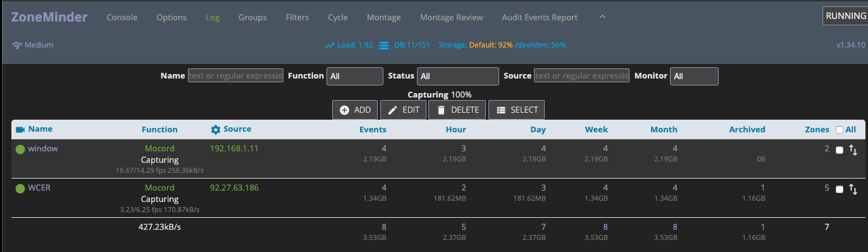Open the Audit Events Report
Image resolution: width=868 pixels, height=252 pixels.
[540, 17]
